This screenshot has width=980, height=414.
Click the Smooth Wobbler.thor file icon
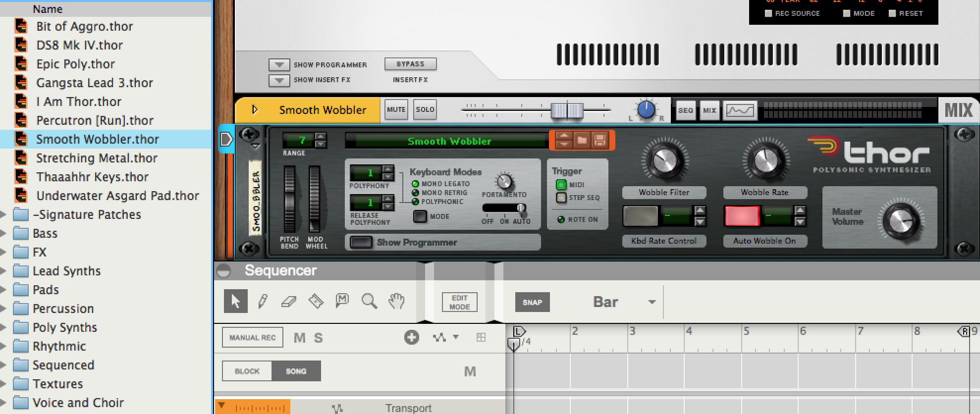[x=21, y=139]
